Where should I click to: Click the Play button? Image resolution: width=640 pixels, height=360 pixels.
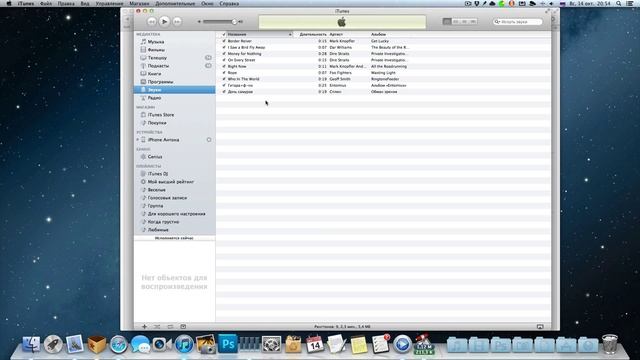tap(164, 21)
